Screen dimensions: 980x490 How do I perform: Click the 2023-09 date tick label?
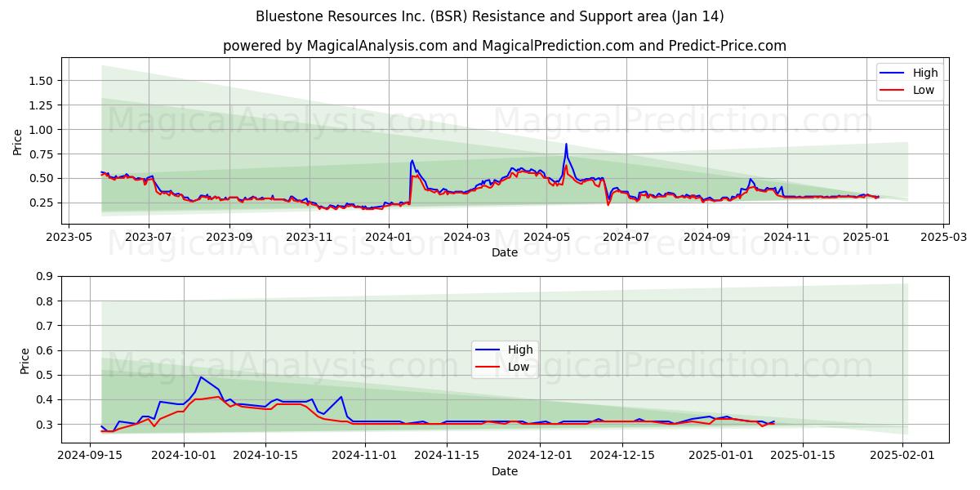229,236
